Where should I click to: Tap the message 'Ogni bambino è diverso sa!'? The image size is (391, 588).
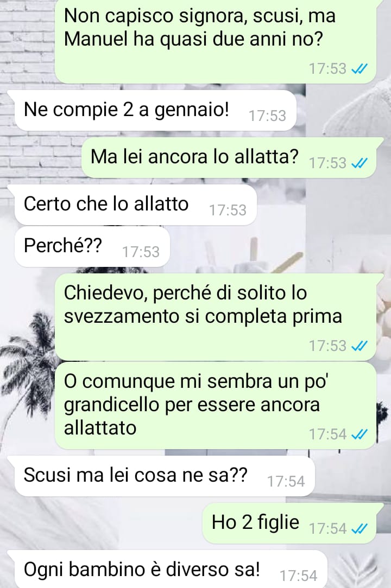(171, 569)
